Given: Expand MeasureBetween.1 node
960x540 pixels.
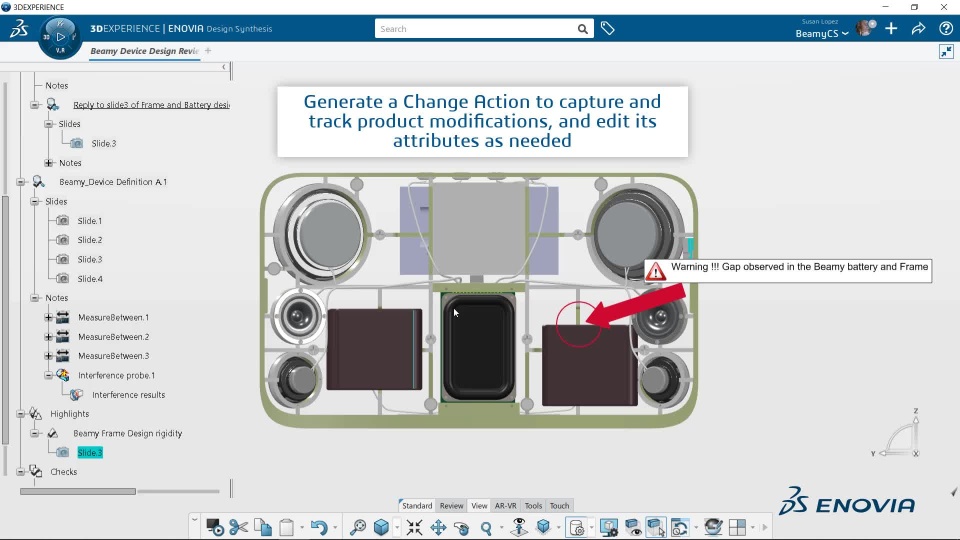Looking at the screenshot, I should (48, 317).
